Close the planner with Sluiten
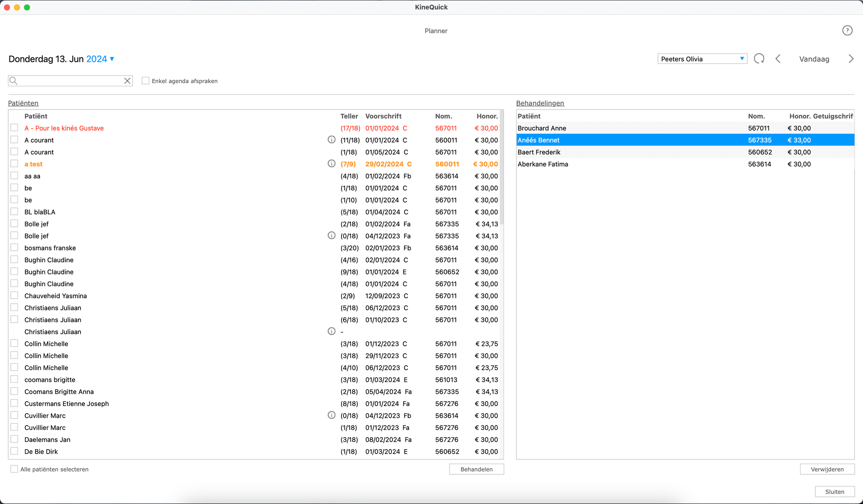863x504 pixels. pos(835,492)
